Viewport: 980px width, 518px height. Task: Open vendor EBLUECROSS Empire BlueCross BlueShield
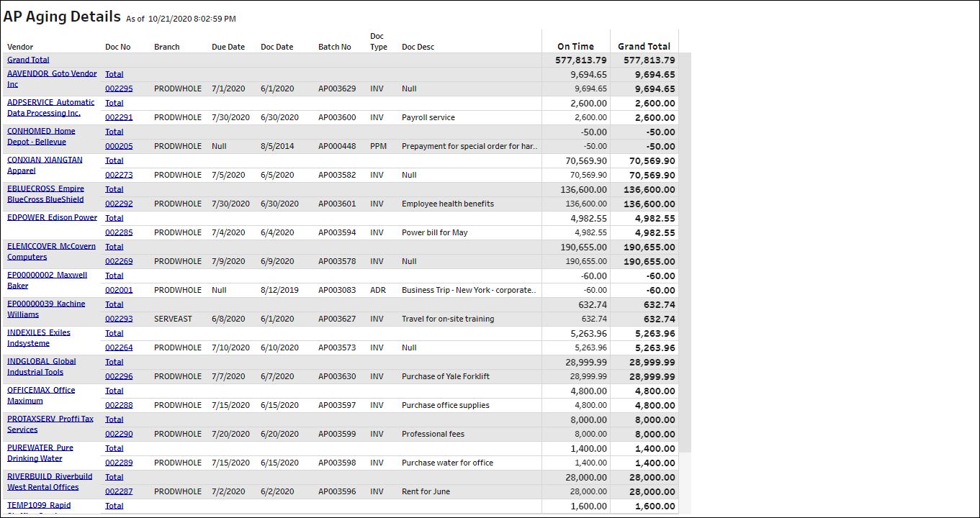45,194
